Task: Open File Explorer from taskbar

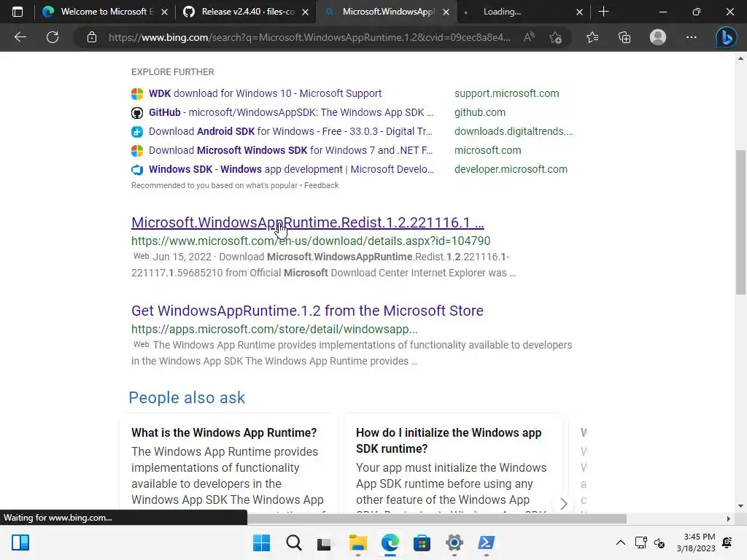Action: coord(357,542)
